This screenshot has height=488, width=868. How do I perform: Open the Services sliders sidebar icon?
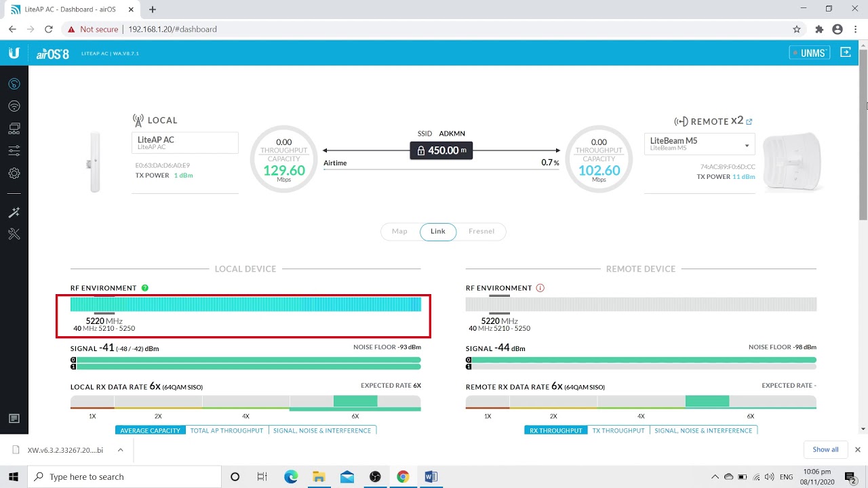14,150
